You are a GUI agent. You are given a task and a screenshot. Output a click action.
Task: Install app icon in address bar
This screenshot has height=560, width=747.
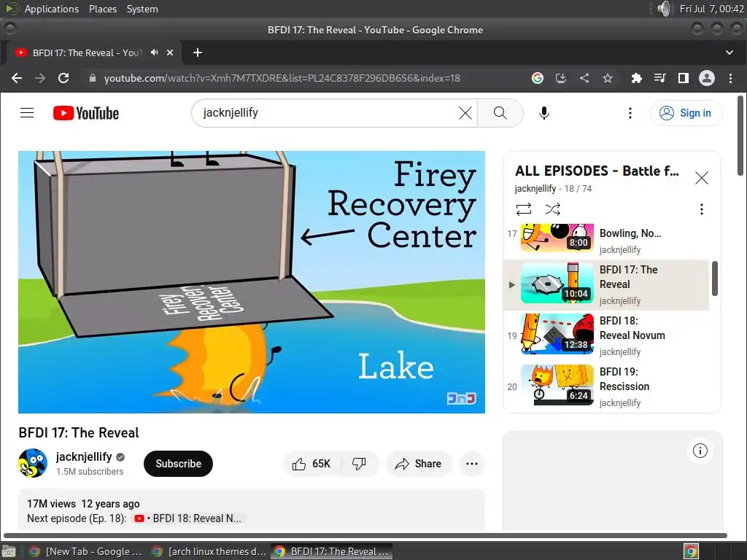[x=561, y=78]
